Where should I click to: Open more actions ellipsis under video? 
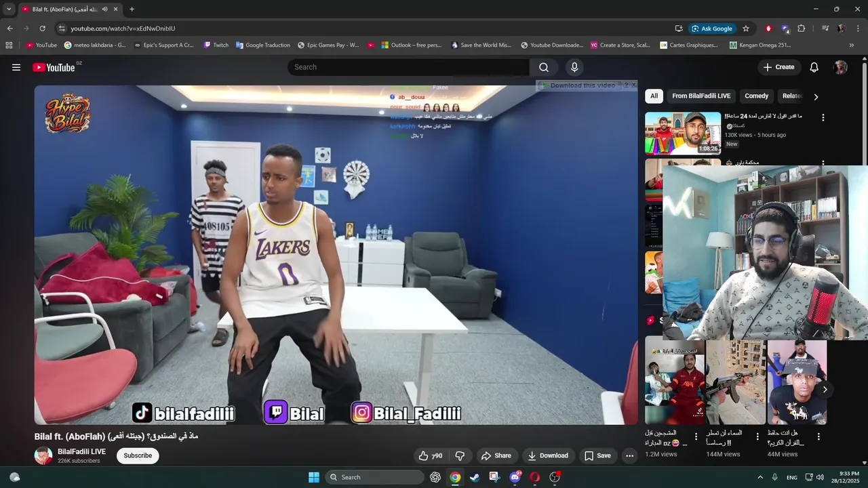pyautogui.click(x=629, y=455)
